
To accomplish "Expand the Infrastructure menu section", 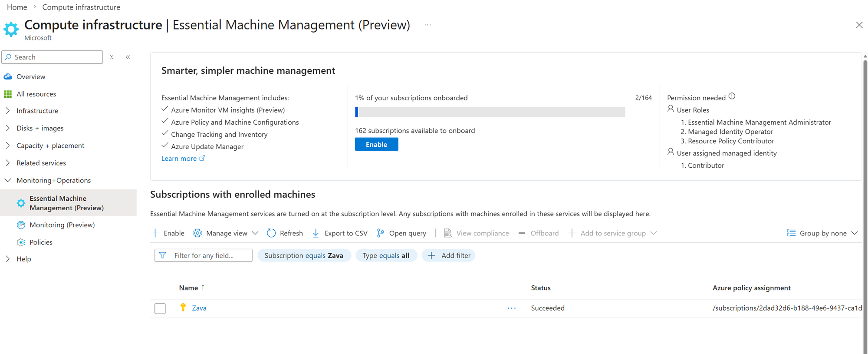I will pos(8,111).
